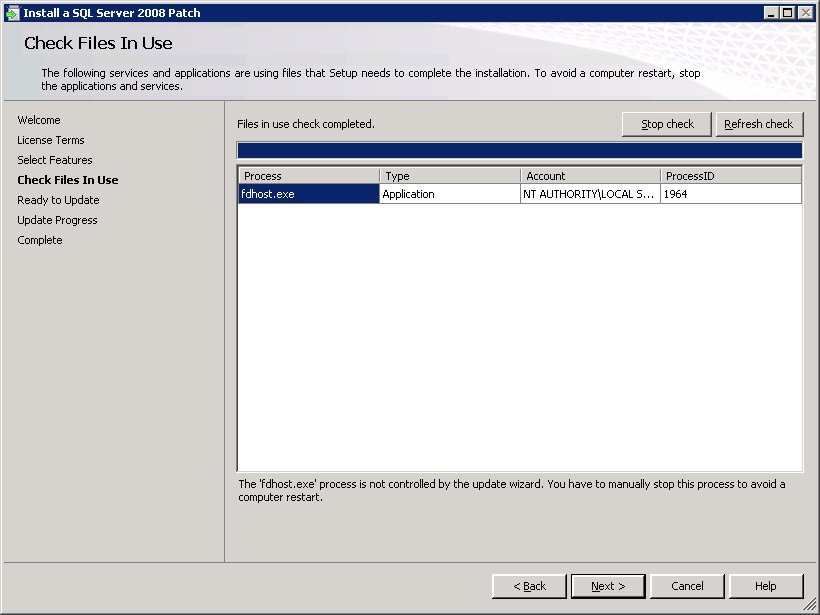820x615 pixels.
Task: Minimize the patch installer window
Action: (x=770, y=13)
